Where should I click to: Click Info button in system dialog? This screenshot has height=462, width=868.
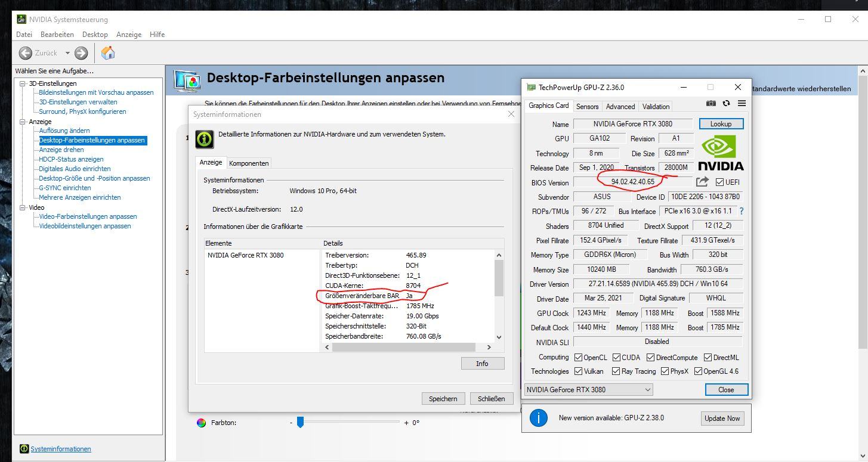click(482, 364)
